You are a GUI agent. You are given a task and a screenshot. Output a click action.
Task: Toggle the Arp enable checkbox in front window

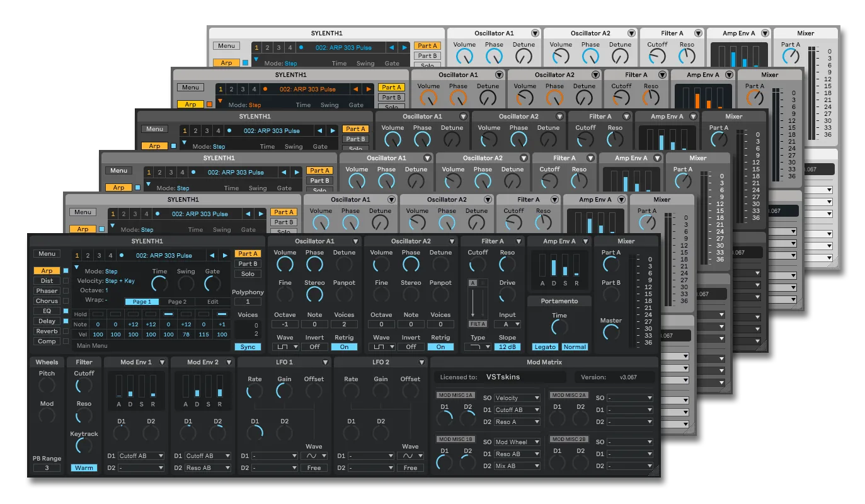coord(66,271)
